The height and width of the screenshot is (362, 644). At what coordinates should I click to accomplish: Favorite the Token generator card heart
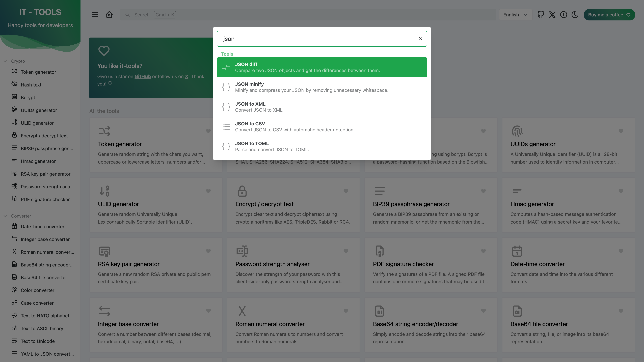coord(208,131)
